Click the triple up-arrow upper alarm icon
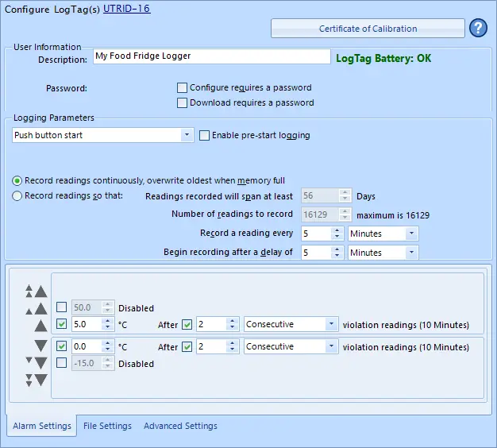This screenshot has height=448, width=497. tap(36, 292)
